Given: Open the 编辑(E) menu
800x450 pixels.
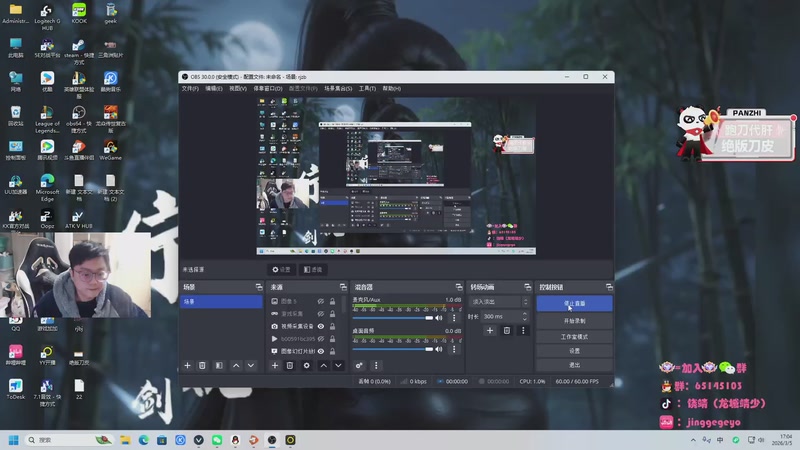Looking at the screenshot, I should pyautogui.click(x=214, y=88).
